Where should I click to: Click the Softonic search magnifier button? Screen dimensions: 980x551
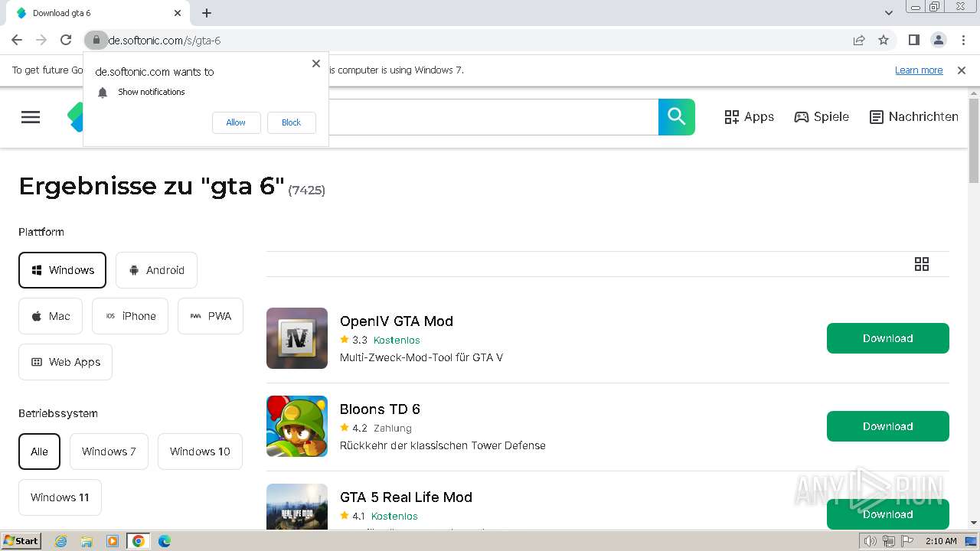[x=677, y=117]
